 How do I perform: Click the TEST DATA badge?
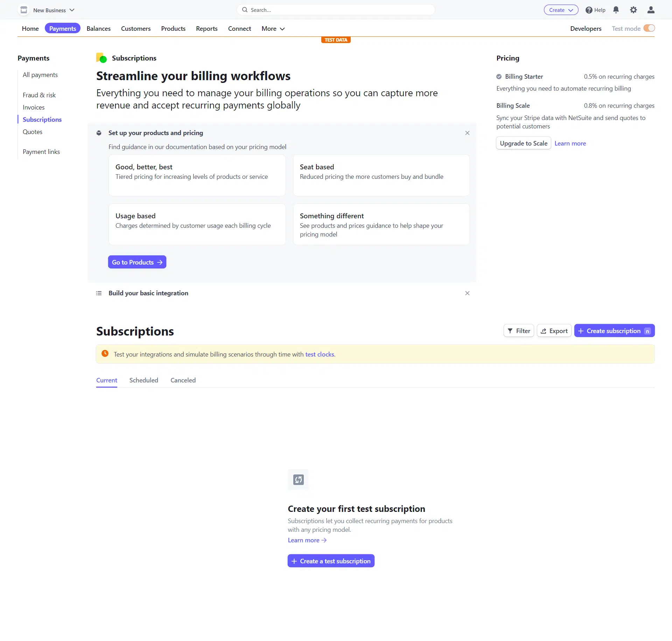(x=336, y=40)
